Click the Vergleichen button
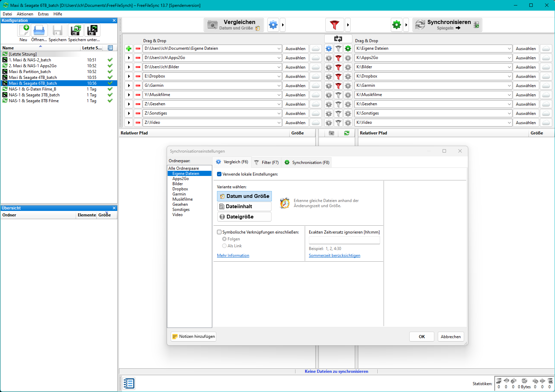Screen dimensions: 555x392 pyautogui.click(x=234, y=25)
